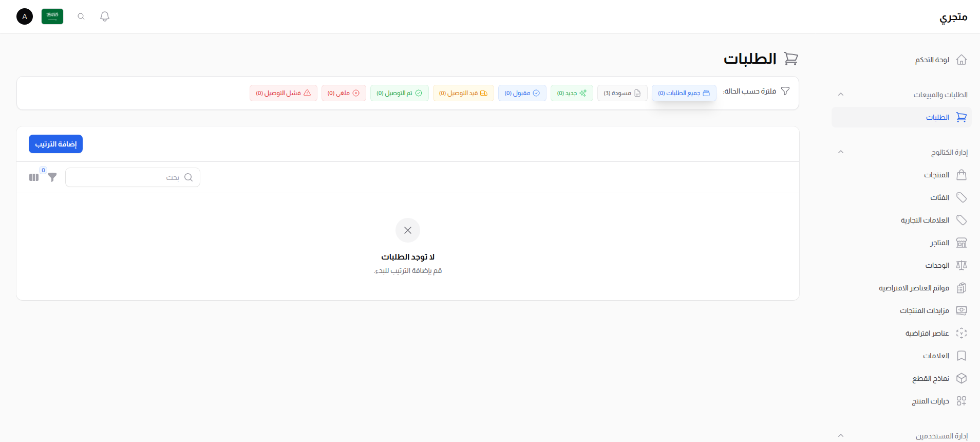Show orders with قيد التوصيل status
The width and height of the screenshot is (980, 442).
pos(463,93)
